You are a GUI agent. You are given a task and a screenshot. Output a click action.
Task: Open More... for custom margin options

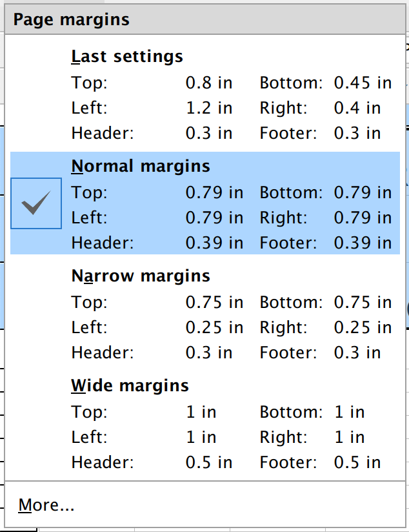[46, 505]
